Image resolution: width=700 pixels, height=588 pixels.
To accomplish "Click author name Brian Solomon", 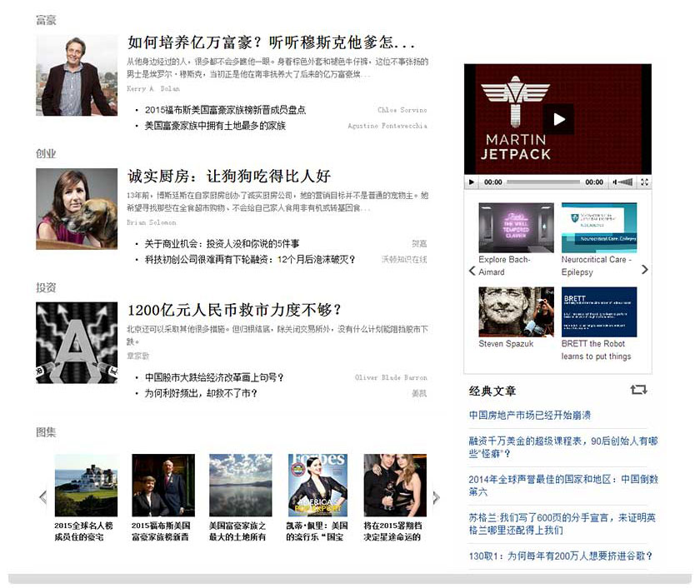I will point(152,222).
